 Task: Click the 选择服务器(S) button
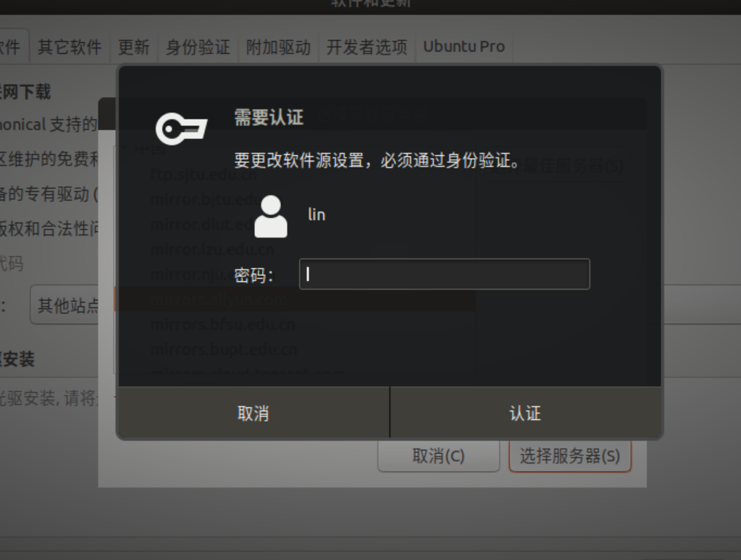570,456
